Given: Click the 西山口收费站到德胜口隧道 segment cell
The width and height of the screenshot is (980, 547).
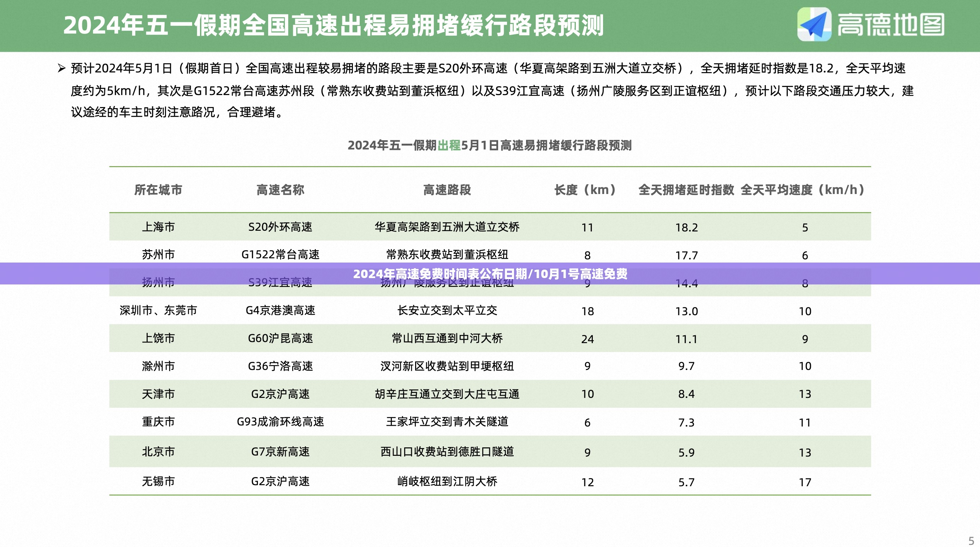Looking at the screenshot, I should click(447, 452).
